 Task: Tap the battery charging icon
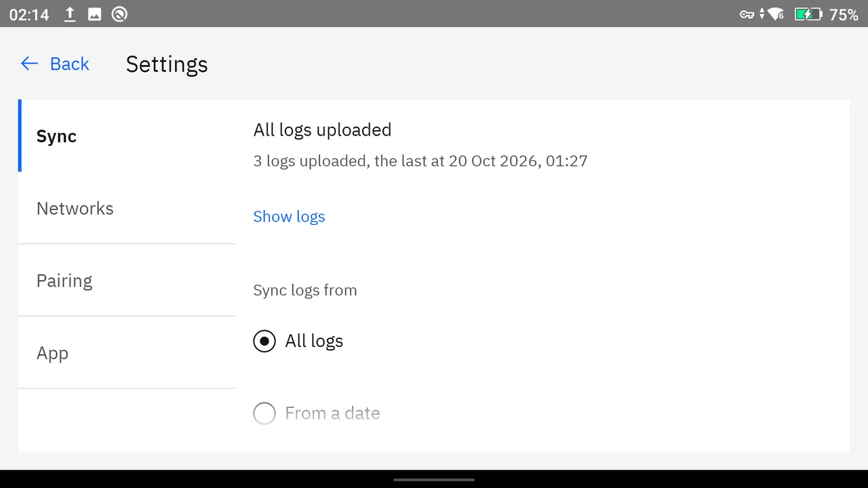coord(808,14)
